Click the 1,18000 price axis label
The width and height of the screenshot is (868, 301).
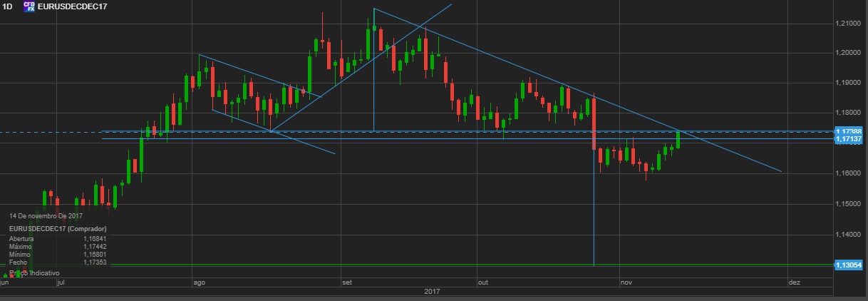[x=848, y=113]
